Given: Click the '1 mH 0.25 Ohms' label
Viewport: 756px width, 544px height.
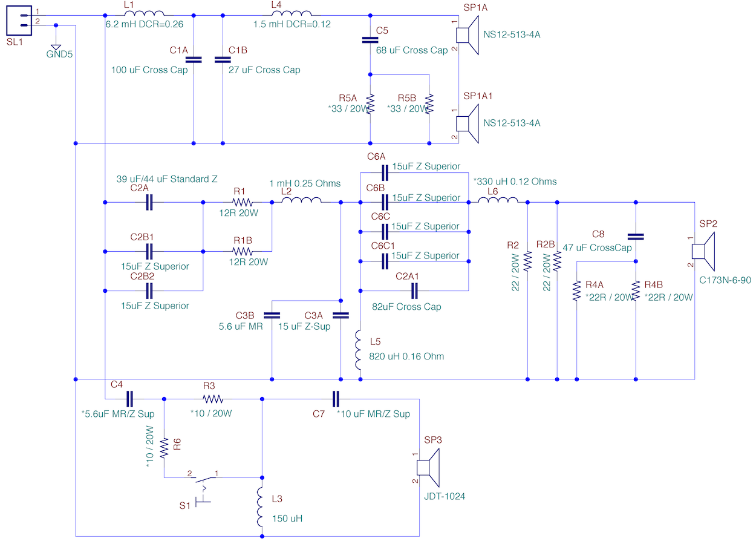Looking at the screenshot, I should 305,183.
